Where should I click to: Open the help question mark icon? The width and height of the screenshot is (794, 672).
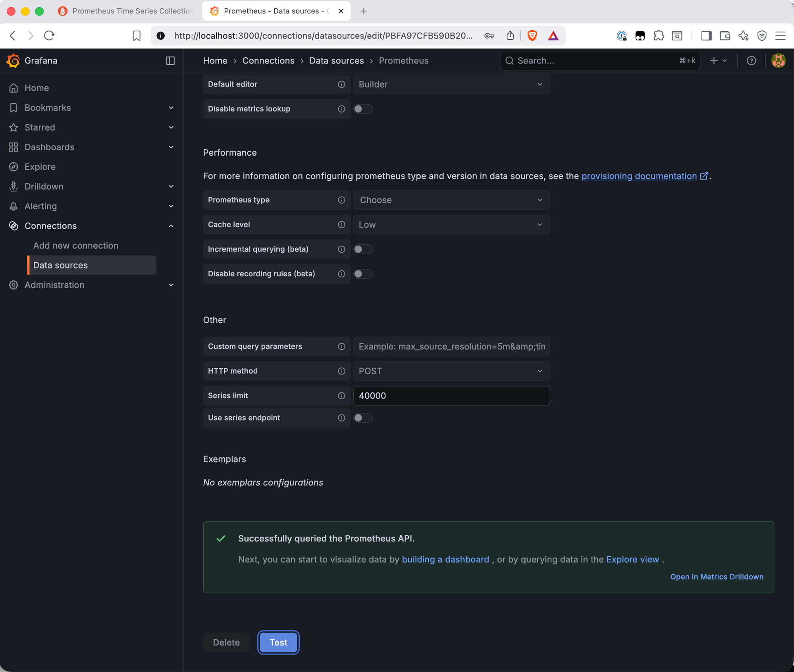pos(751,60)
